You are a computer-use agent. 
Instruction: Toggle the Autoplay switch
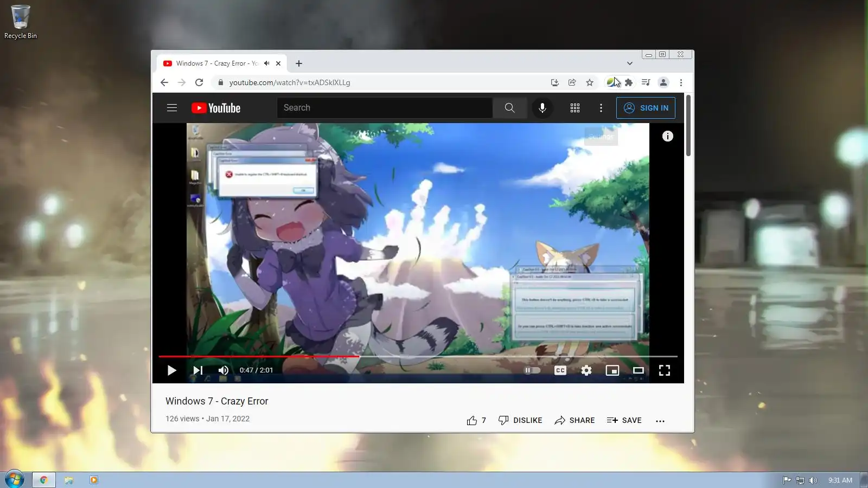point(532,370)
